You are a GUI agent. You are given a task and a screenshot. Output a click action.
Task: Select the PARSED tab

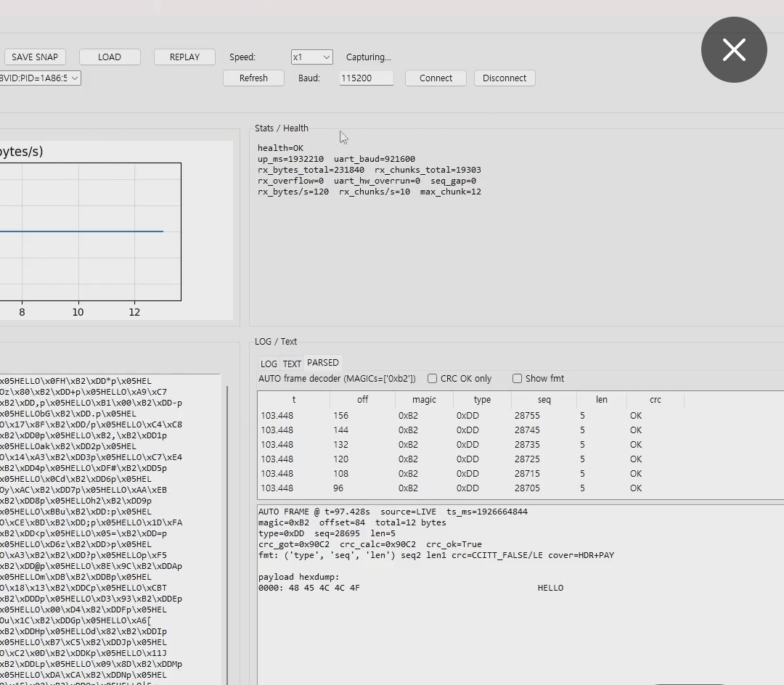pos(322,362)
